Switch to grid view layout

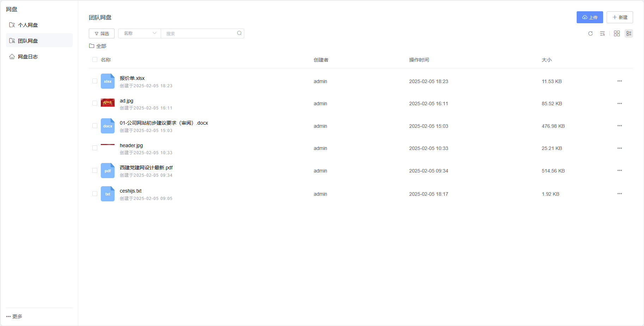point(617,33)
